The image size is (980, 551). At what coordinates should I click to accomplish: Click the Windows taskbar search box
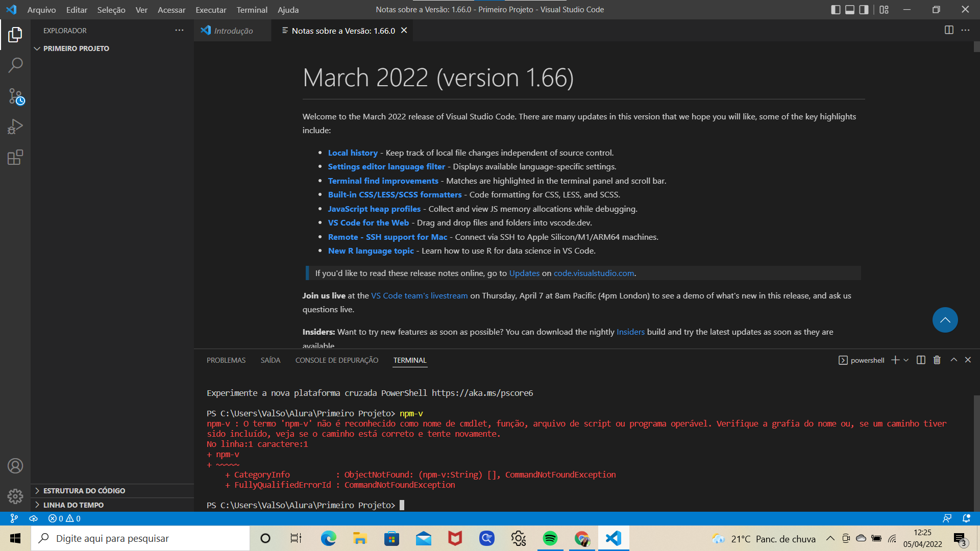(x=141, y=538)
